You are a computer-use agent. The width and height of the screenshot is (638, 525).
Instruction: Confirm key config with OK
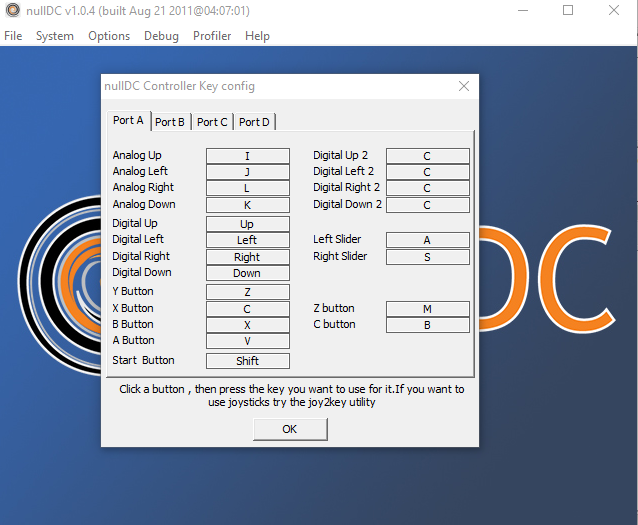[290, 429]
